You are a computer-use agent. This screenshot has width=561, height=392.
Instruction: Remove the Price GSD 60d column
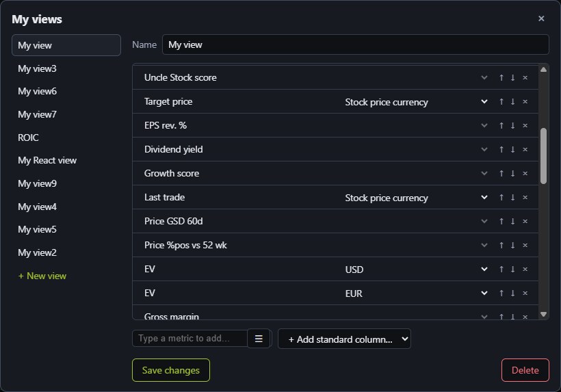(x=525, y=222)
